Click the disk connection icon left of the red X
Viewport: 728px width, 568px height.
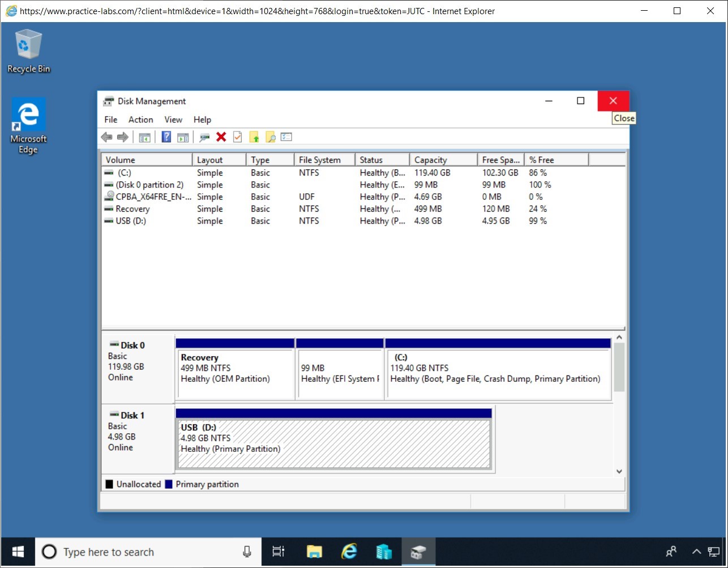click(x=205, y=137)
